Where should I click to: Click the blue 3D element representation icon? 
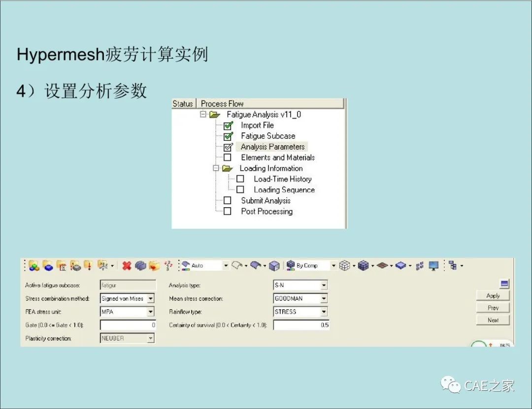tap(400, 266)
